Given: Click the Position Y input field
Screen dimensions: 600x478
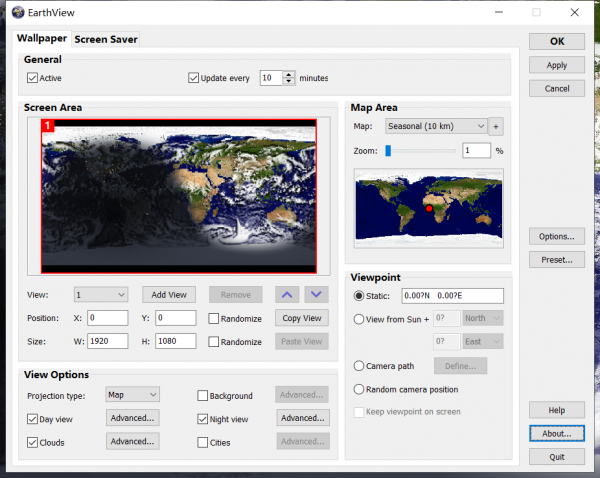Looking at the screenshot, I should pos(176,318).
